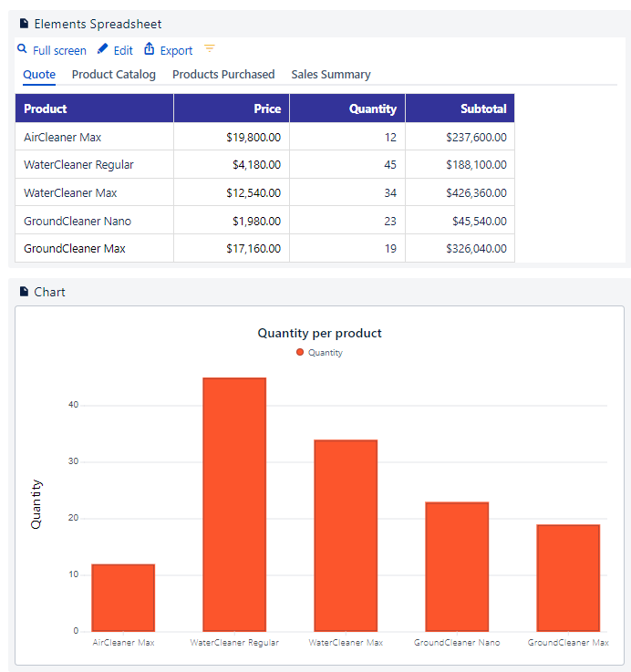Open the Products Purchased tab
Image resolution: width=631 pixels, height=672 pixels.
[x=223, y=75]
